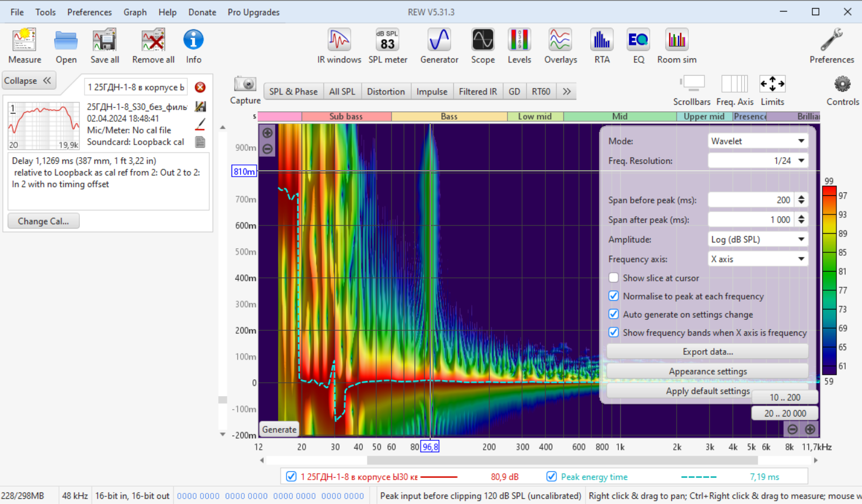This screenshot has height=504, width=862.
Task: Click the Generate button
Action: pyautogui.click(x=279, y=429)
